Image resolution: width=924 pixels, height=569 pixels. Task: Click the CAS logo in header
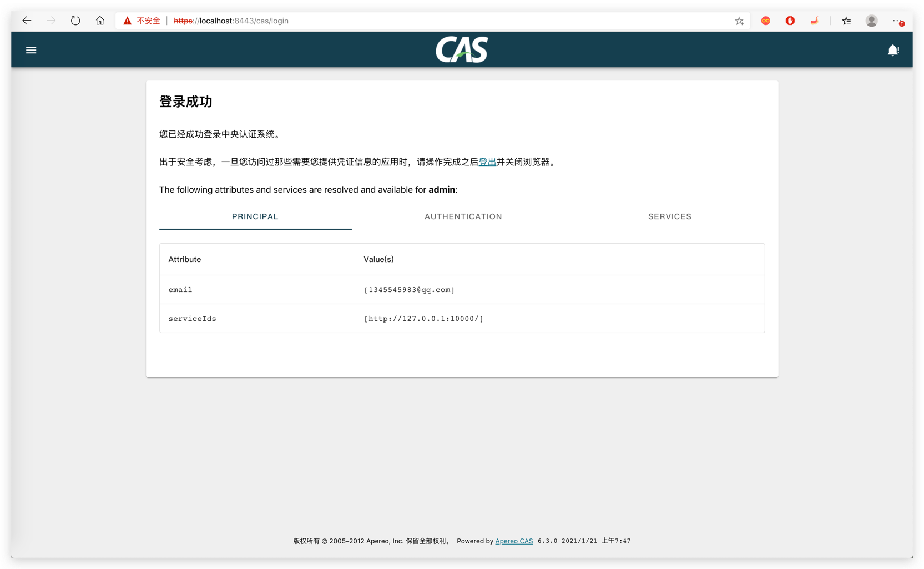pos(462,49)
